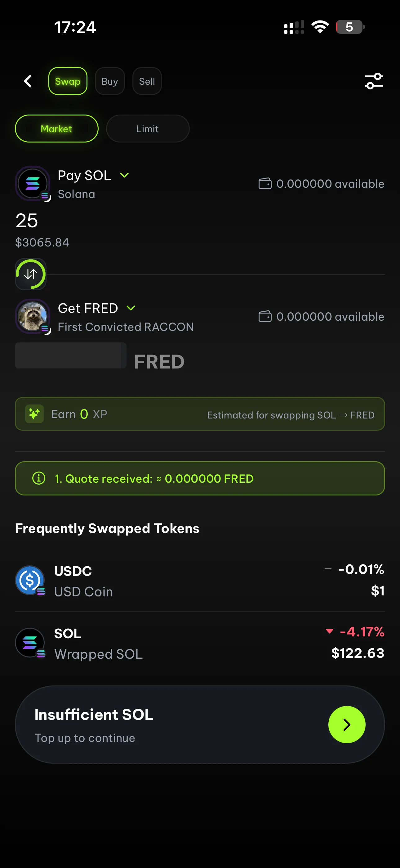
Task: Select the Swap tab
Action: pos(68,81)
